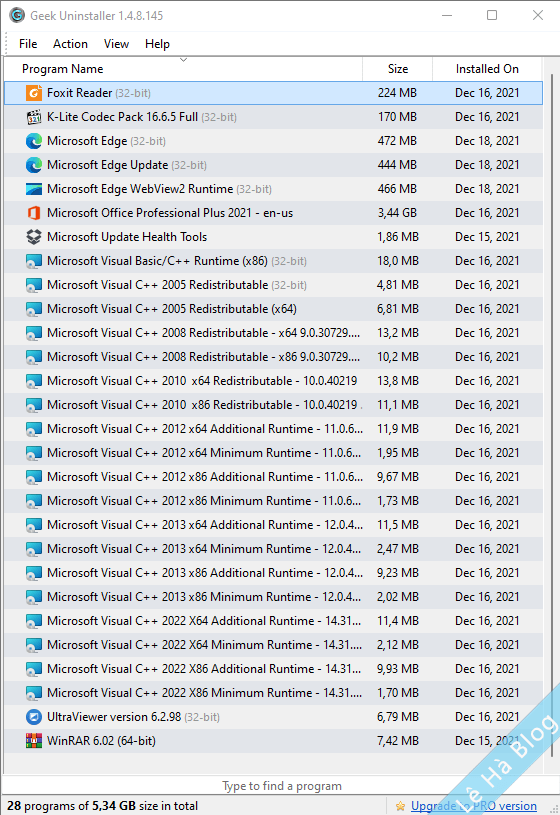Click the Microsoft Edge (32-bit) icon
The height and width of the screenshot is (815, 560).
tap(34, 141)
